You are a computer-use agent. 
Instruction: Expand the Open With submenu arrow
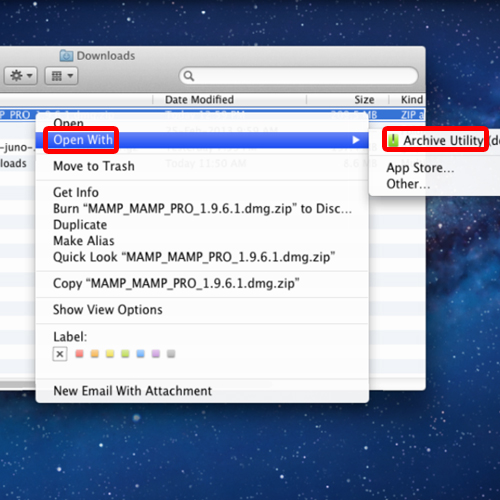[356, 140]
